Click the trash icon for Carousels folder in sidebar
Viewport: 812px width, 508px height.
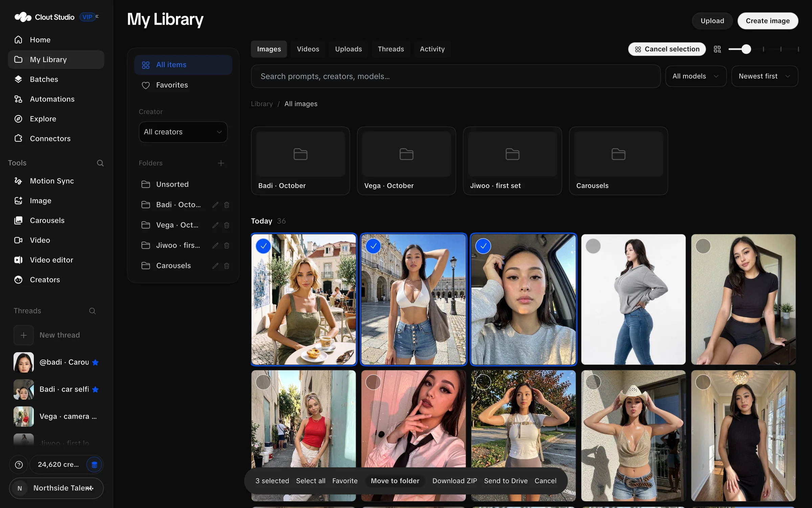pyautogui.click(x=227, y=266)
